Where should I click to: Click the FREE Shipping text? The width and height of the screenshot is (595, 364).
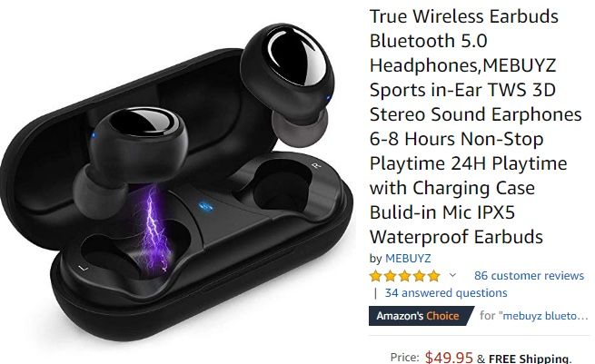530,359
